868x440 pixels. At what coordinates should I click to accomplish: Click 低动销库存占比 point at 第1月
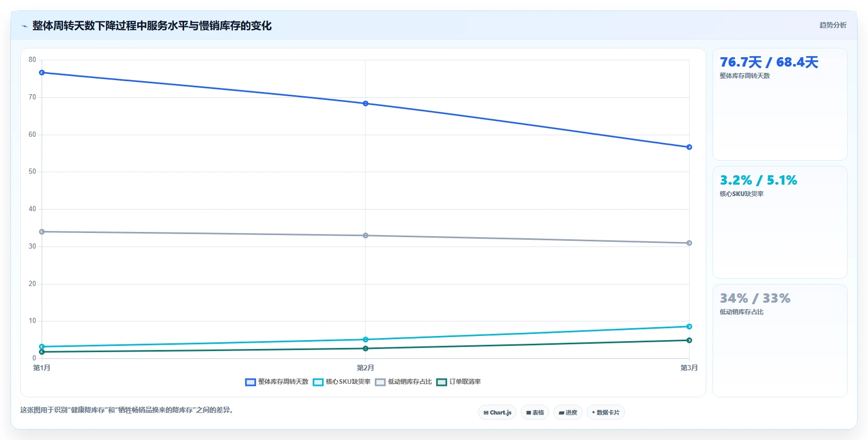[42, 232]
